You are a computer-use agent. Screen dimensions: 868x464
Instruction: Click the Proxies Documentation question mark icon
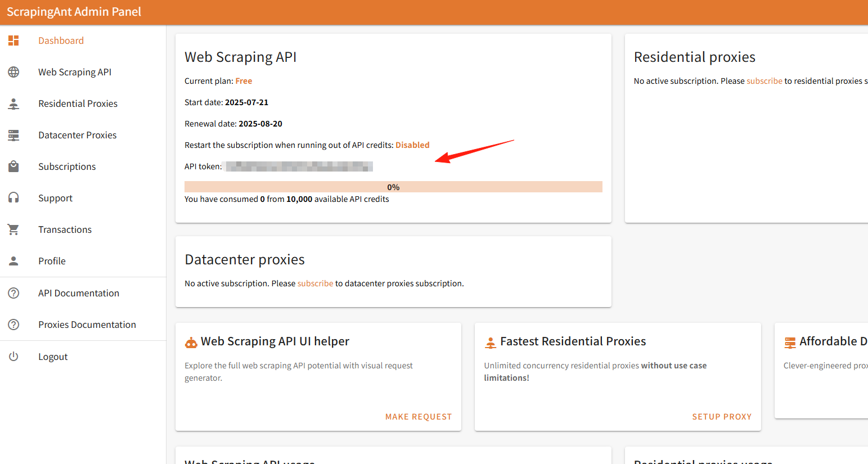point(14,325)
